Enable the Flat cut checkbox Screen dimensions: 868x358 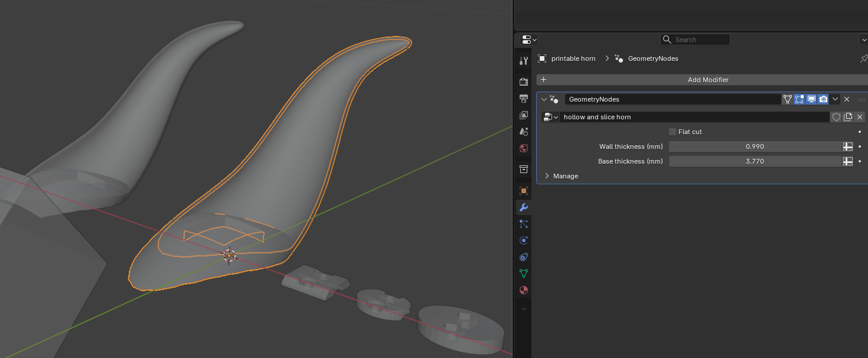(673, 132)
